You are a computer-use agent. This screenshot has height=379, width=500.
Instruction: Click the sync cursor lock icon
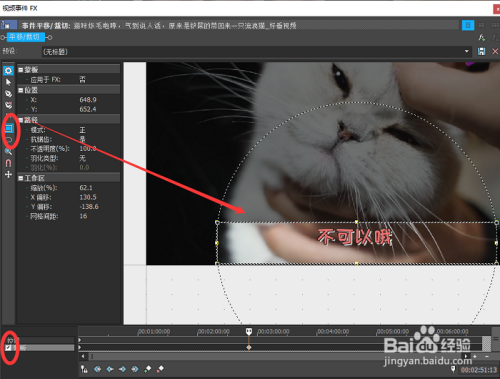click(x=84, y=369)
